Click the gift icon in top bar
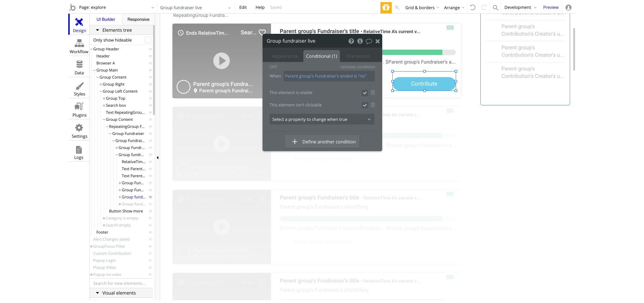The image size is (644, 303). coord(386,7)
